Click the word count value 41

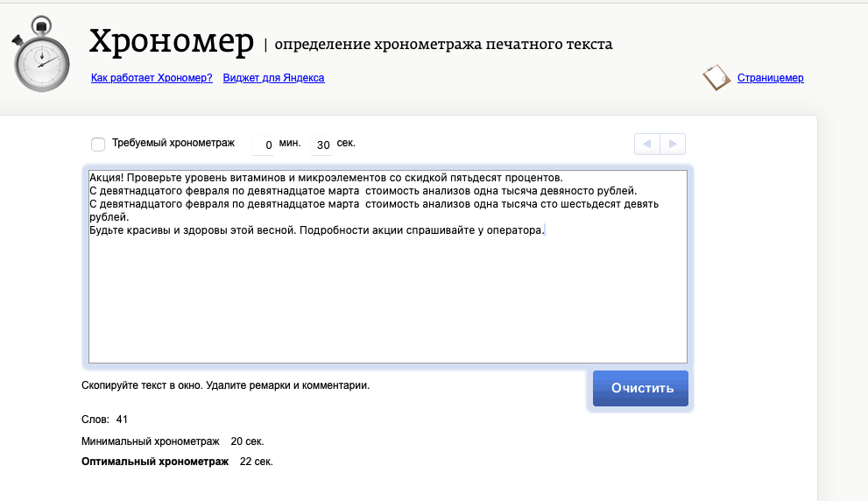[x=122, y=420]
